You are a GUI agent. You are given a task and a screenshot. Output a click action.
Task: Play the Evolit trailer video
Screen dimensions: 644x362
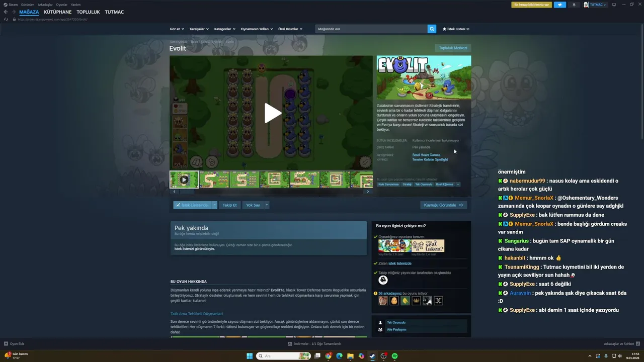coord(272,113)
